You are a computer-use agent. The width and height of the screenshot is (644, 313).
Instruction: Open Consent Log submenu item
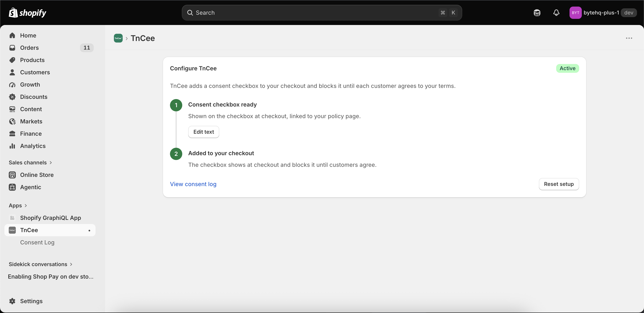coord(37,242)
